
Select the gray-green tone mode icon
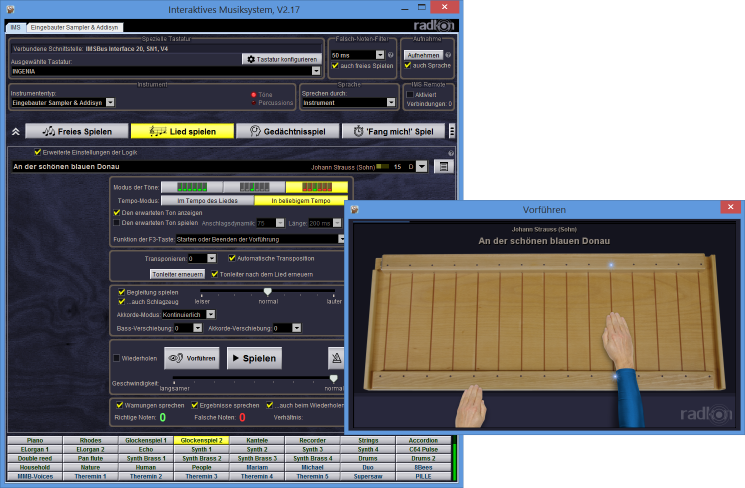254,187
